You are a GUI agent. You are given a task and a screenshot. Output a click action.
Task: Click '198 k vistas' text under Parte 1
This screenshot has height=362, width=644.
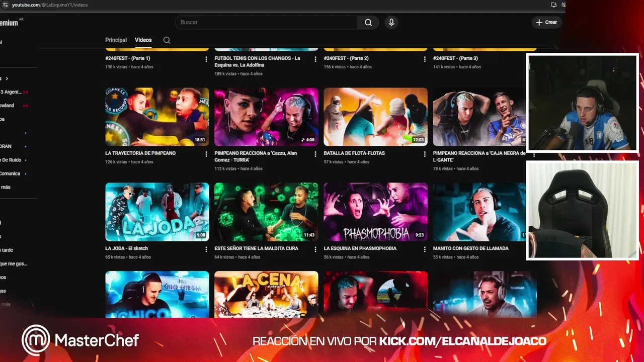point(116,67)
